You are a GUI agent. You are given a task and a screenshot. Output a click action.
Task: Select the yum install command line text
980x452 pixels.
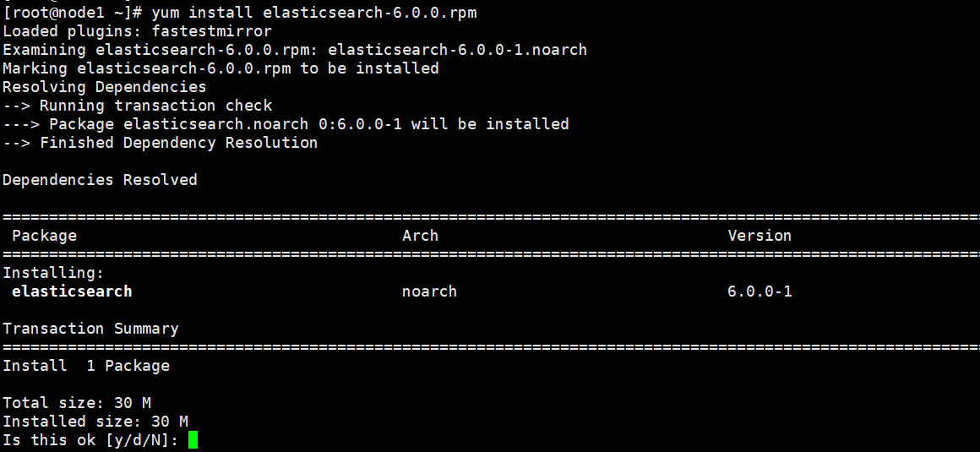point(313,13)
